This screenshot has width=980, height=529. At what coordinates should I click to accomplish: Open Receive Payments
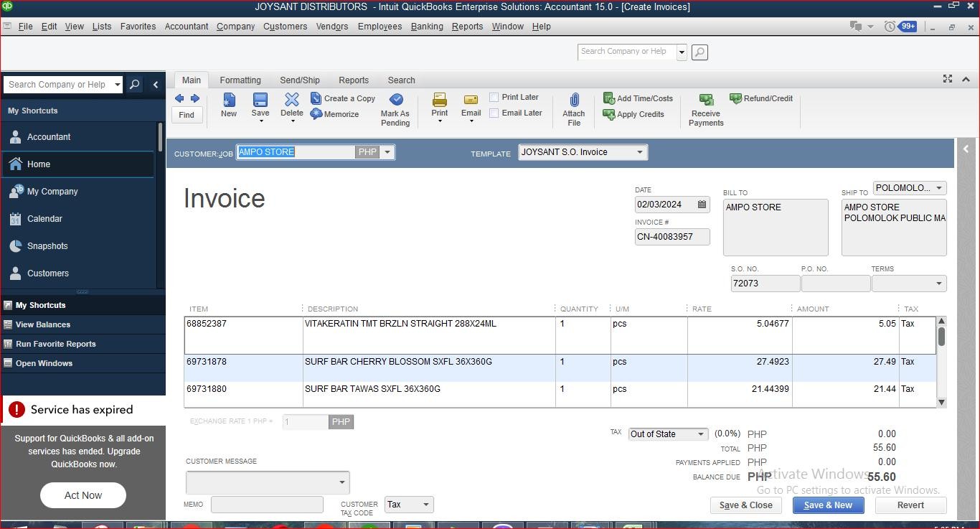click(706, 109)
